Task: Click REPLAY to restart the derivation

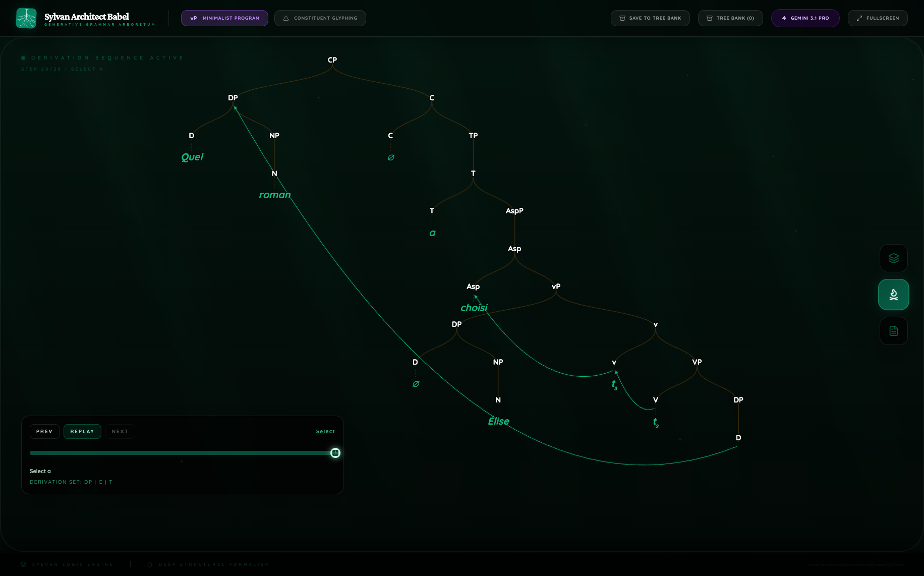Action: tap(82, 432)
